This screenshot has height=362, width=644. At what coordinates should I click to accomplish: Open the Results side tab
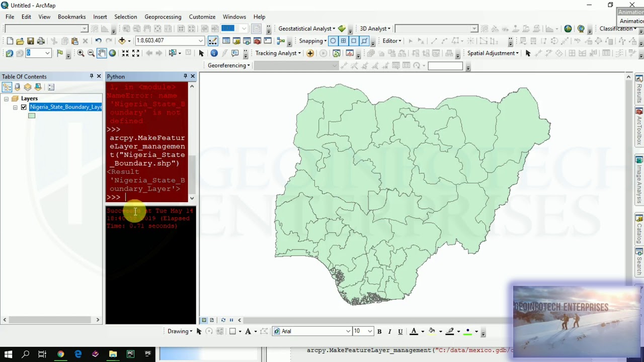click(639, 89)
